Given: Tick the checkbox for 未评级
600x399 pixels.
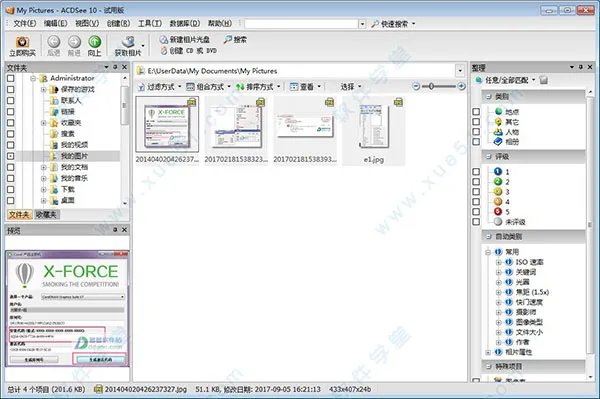Looking at the screenshot, I should (x=476, y=222).
